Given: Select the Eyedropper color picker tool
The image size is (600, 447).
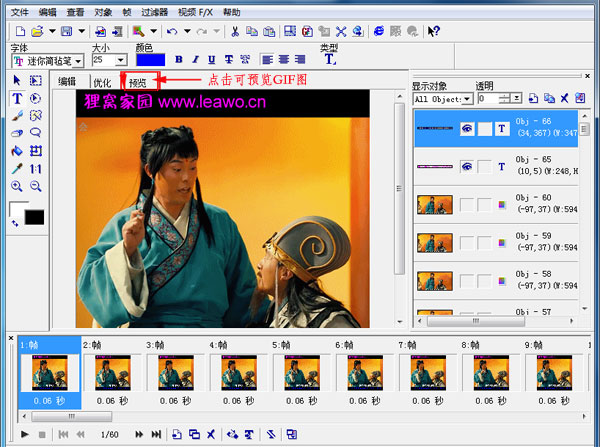Looking at the screenshot, I should tap(17, 168).
